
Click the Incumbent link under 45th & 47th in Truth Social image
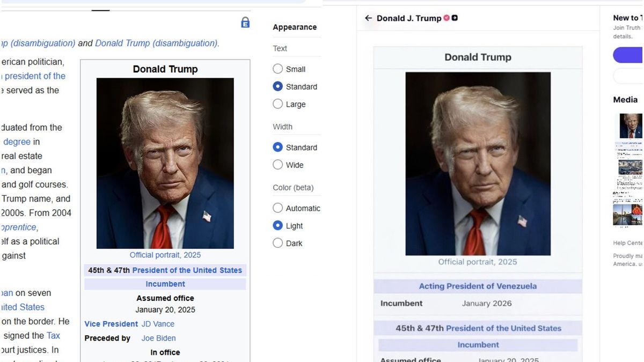point(478,345)
